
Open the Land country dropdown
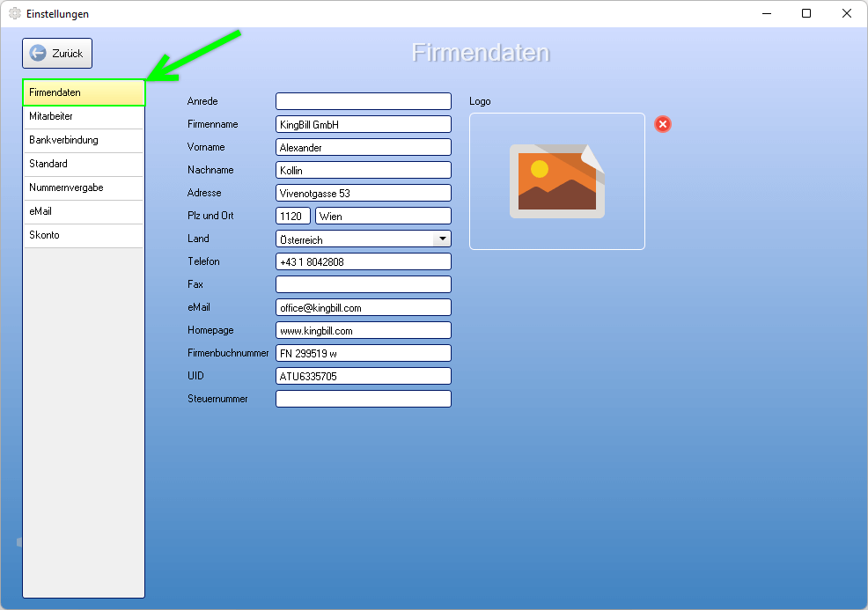coord(442,239)
